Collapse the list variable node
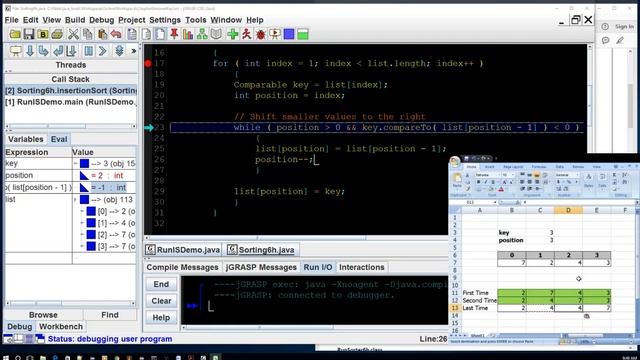Image resolution: width=640 pixels, height=360 pixels. click(x=76, y=200)
